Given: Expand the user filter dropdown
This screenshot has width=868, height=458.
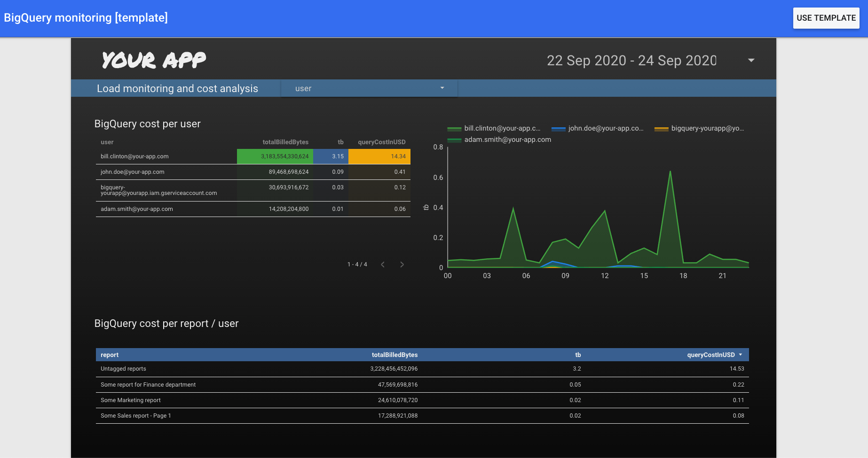Looking at the screenshot, I should tap(369, 88).
